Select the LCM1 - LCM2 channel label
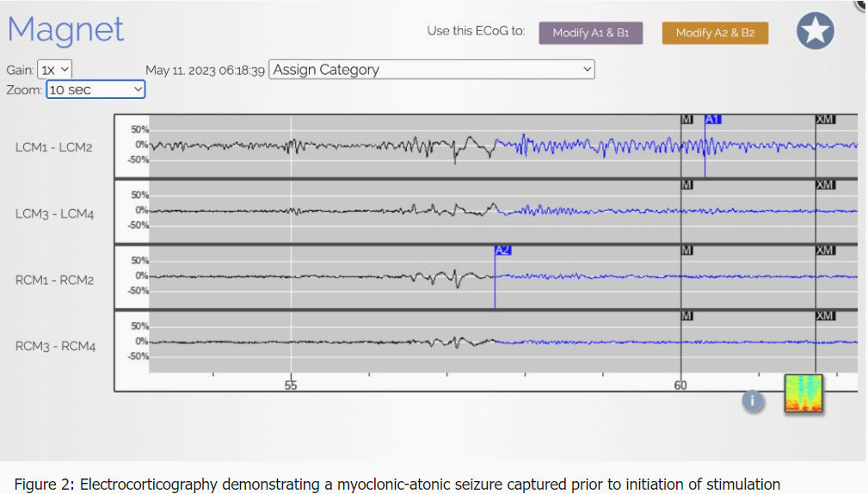Viewport: 868px width, 494px height. [54, 147]
